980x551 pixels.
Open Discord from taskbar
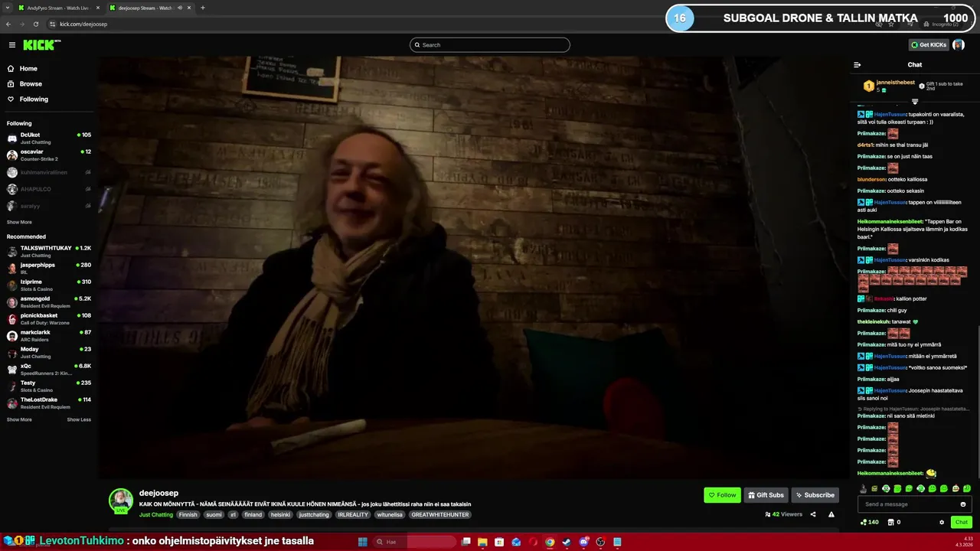(583, 542)
